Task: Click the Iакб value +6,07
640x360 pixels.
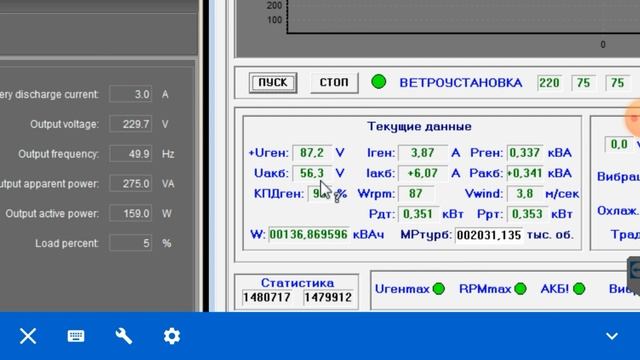Action: [x=422, y=173]
